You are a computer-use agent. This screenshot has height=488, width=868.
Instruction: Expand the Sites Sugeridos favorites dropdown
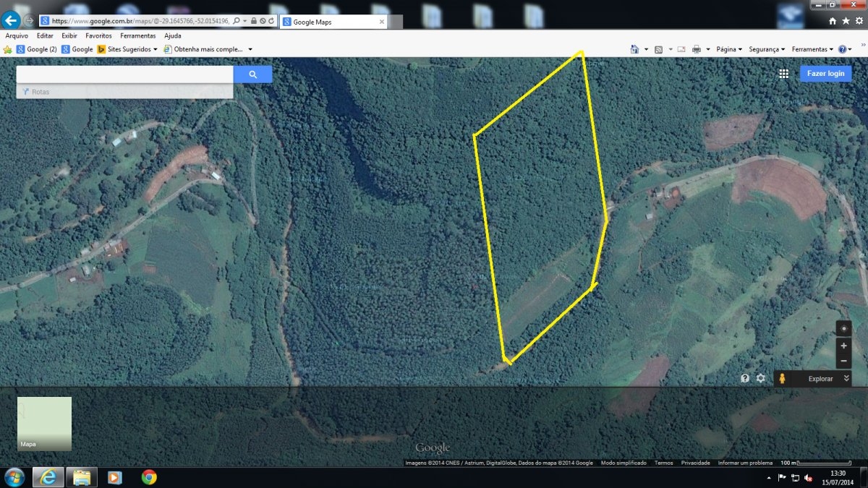coord(127,49)
